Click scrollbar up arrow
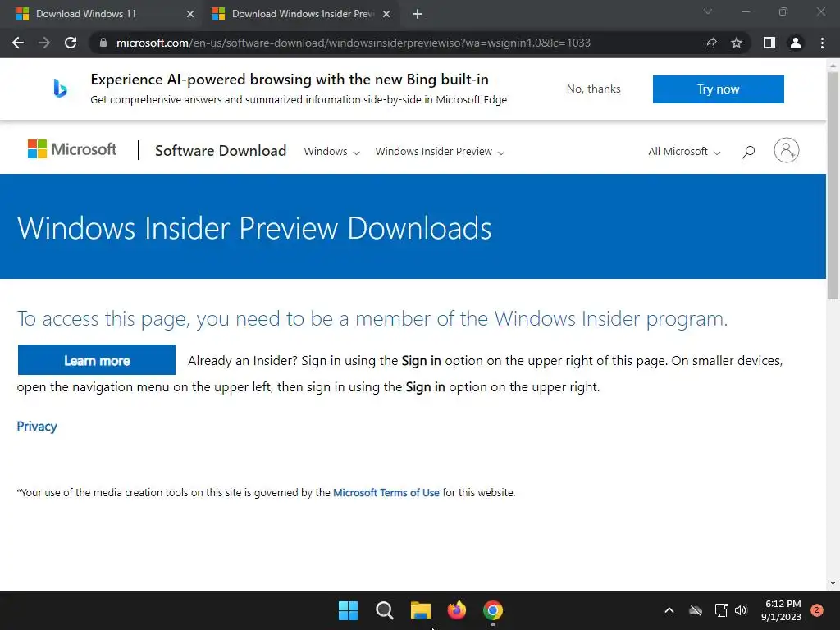The image size is (840, 630). tap(833, 66)
